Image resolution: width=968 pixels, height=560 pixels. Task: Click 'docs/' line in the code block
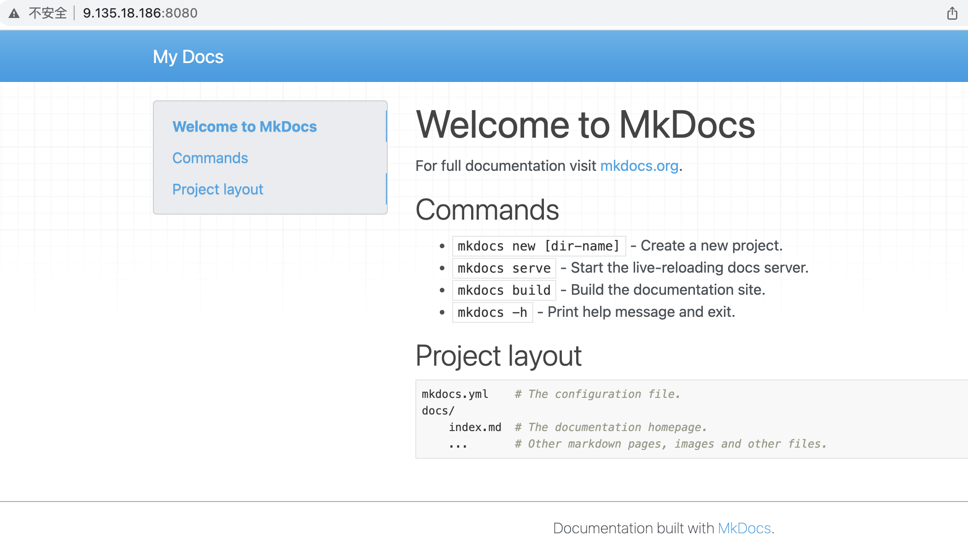438,411
